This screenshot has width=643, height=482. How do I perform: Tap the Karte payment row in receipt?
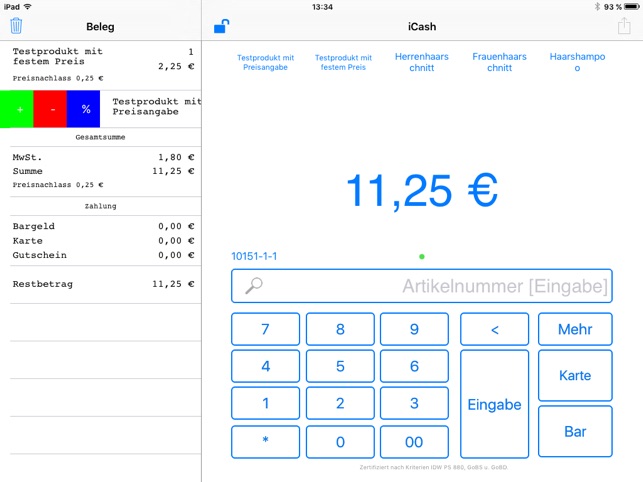coord(103,240)
